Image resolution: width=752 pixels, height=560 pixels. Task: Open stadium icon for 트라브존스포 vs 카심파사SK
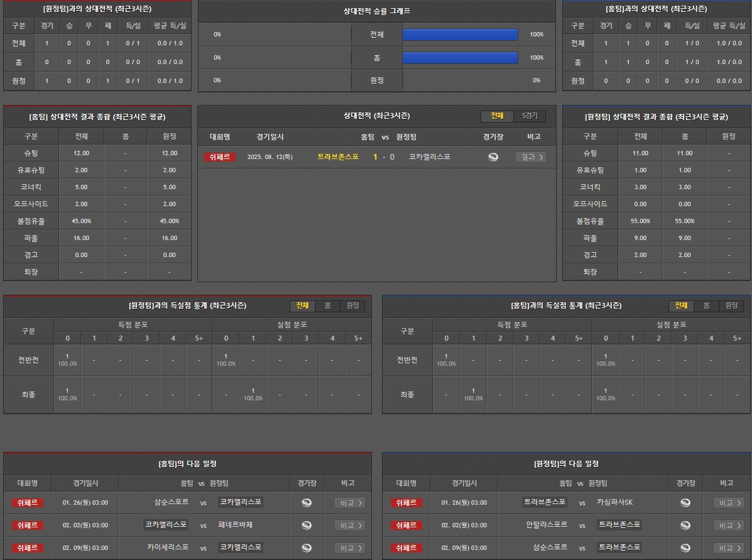pyautogui.click(x=685, y=503)
